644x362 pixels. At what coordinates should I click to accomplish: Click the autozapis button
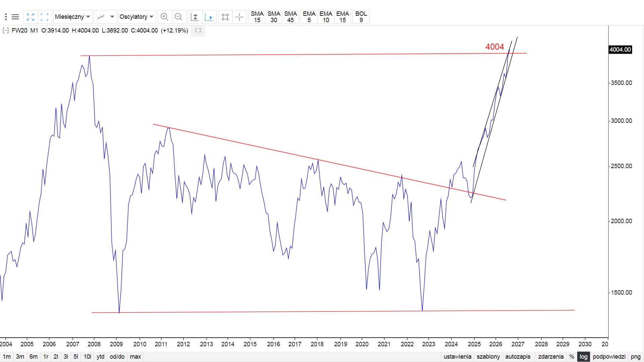[x=518, y=357]
